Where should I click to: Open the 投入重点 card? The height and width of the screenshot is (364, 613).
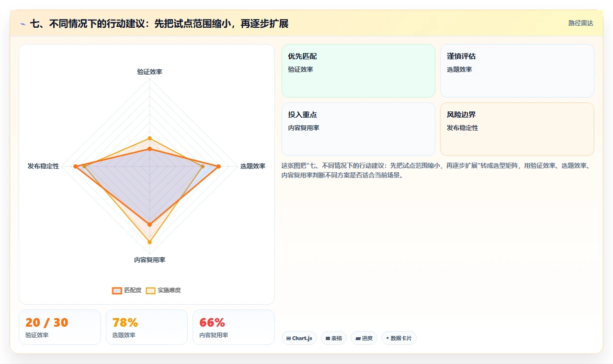(x=358, y=129)
